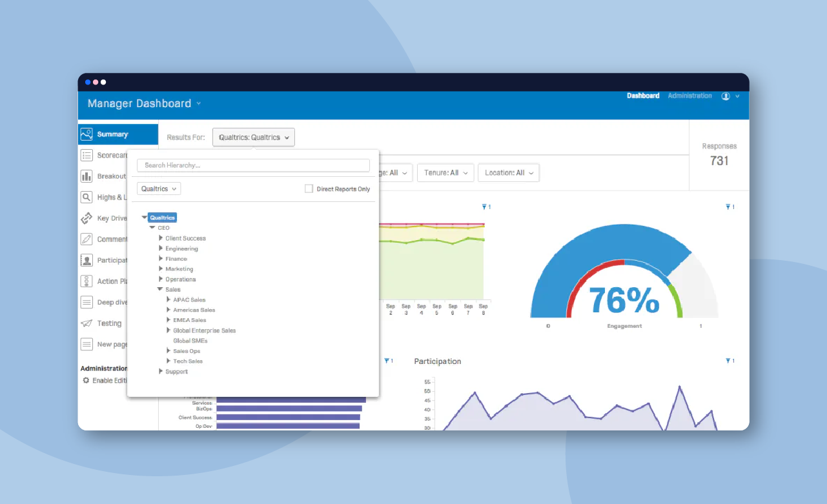Open the Scorecard page label

pyautogui.click(x=112, y=156)
